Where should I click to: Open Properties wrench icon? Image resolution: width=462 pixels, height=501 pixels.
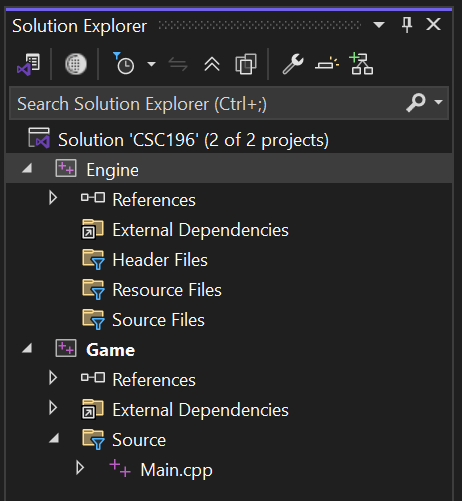click(x=293, y=64)
